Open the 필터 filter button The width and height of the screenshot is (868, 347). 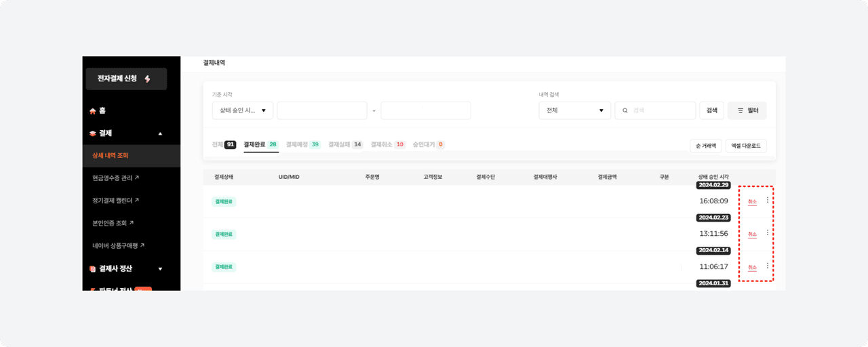coord(747,110)
